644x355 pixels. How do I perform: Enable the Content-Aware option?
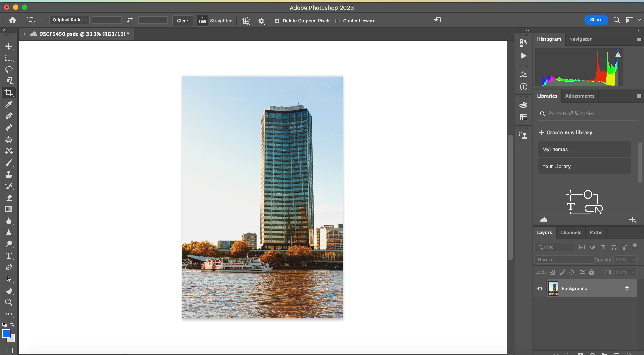coord(337,21)
